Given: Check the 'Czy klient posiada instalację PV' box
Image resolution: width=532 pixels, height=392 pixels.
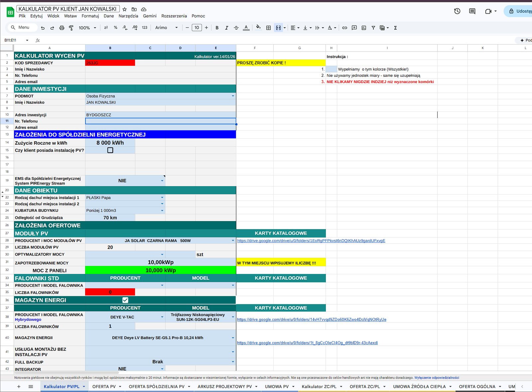Looking at the screenshot, I should coord(110,150).
